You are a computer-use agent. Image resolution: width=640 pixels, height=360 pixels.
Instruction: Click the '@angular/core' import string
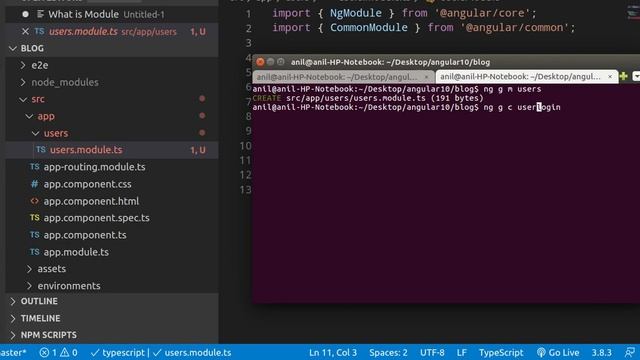(482, 13)
